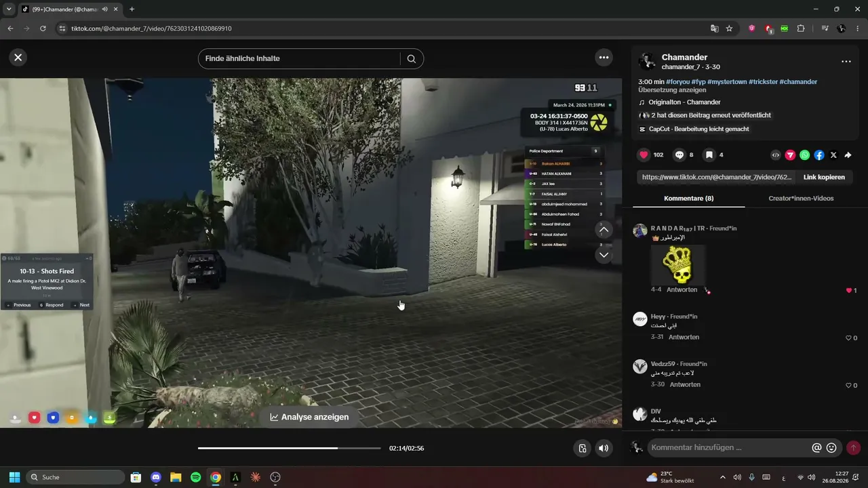Viewport: 868px width, 488px height.
Task: Open File Explorer from the taskbar
Action: click(176, 477)
